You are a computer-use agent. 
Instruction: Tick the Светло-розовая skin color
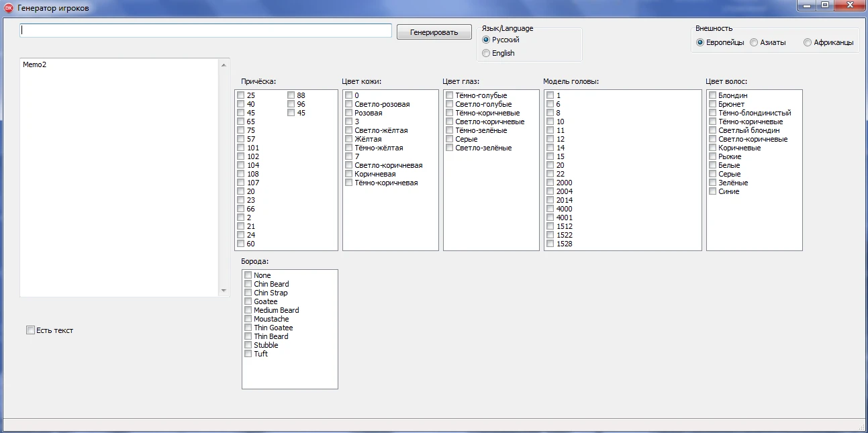tap(349, 105)
